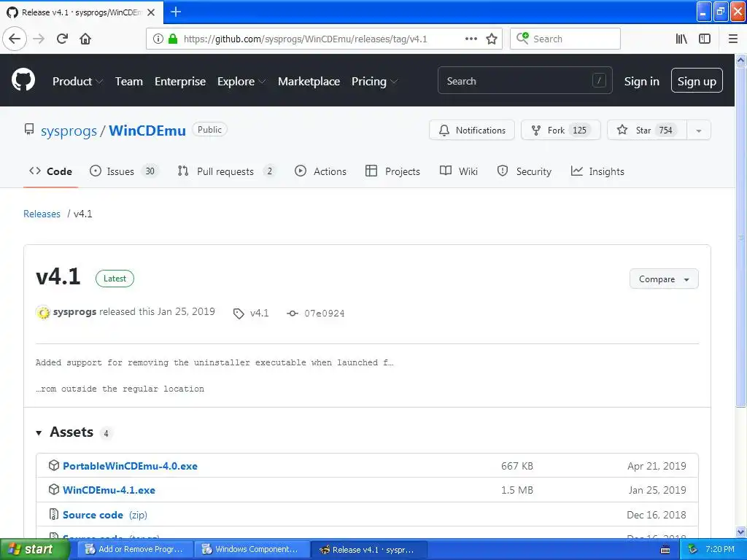Bookmark this page with the star icon
The width and height of the screenshot is (747, 560).
(492, 39)
